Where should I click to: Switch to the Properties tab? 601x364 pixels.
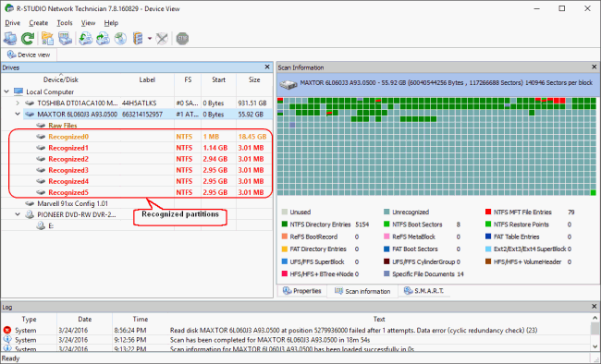click(302, 291)
